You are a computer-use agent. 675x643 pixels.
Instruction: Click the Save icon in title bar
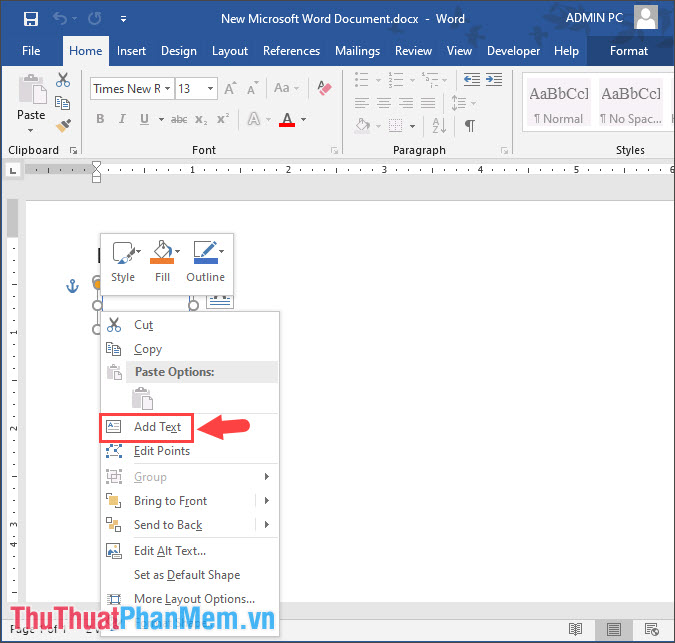(31, 19)
